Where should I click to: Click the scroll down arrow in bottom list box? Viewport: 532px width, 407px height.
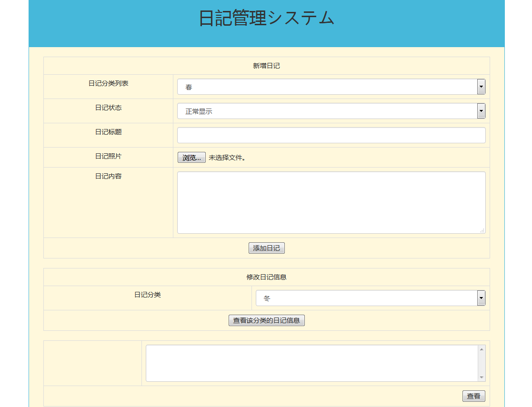point(482,377)
